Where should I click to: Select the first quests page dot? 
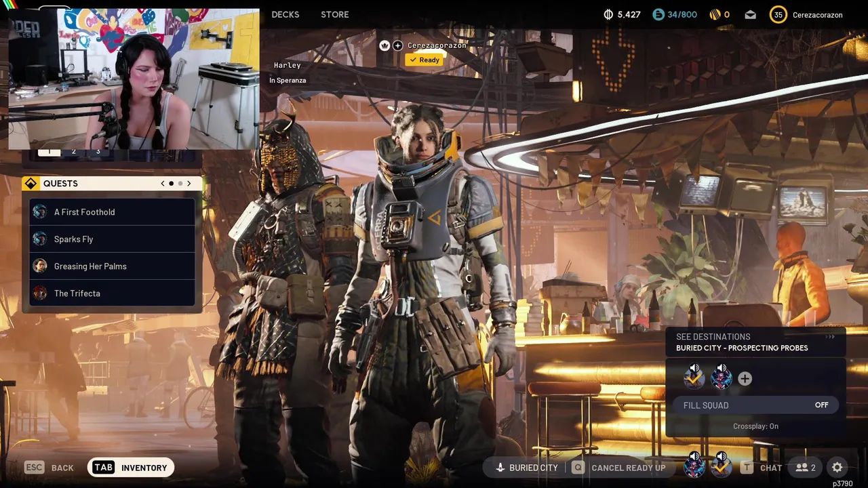tap(171, 184)
